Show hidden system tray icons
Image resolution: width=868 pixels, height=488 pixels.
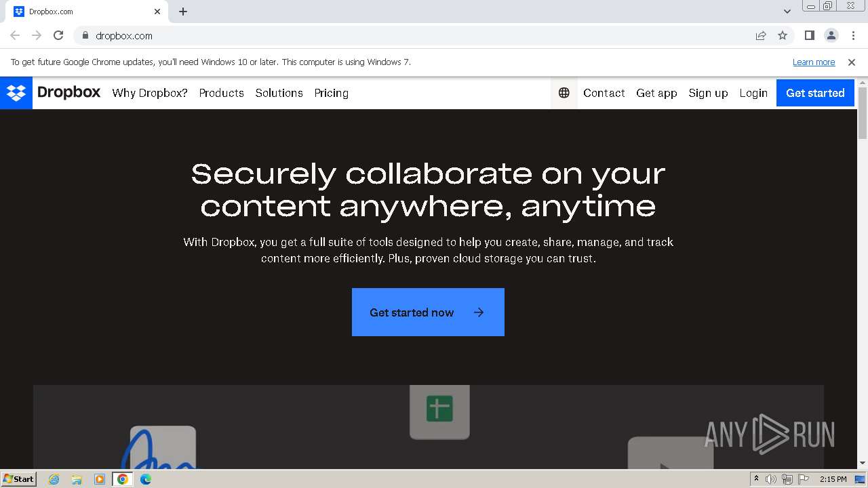click(756, 479)
